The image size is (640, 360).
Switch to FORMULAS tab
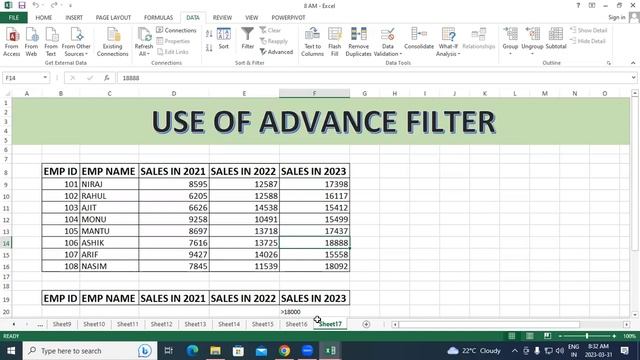click(x=158, y=18)
